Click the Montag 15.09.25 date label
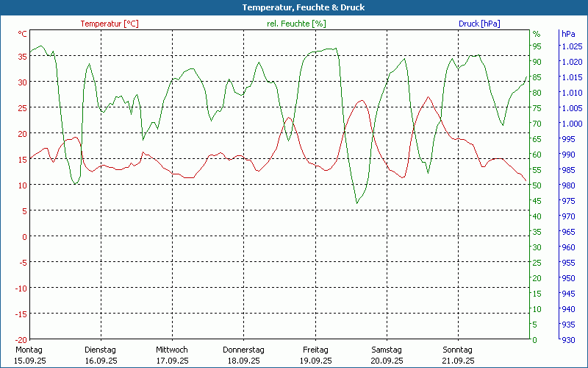The width and height of the screenshot is (588, 368). (29, 355)
